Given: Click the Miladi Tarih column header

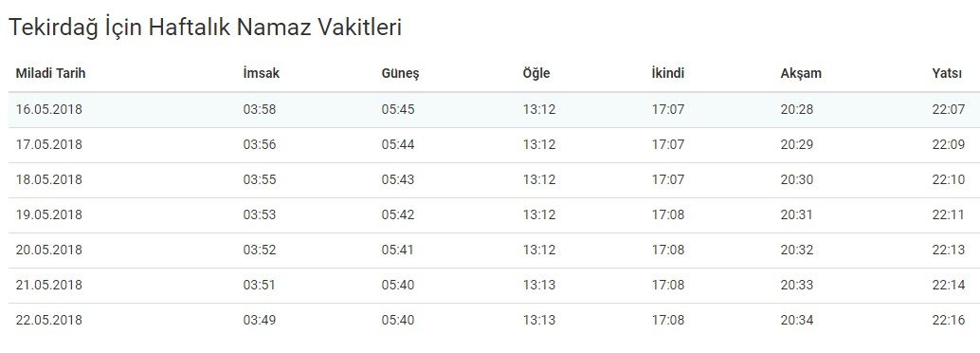Looking at the screenshot, I should 50,73.
